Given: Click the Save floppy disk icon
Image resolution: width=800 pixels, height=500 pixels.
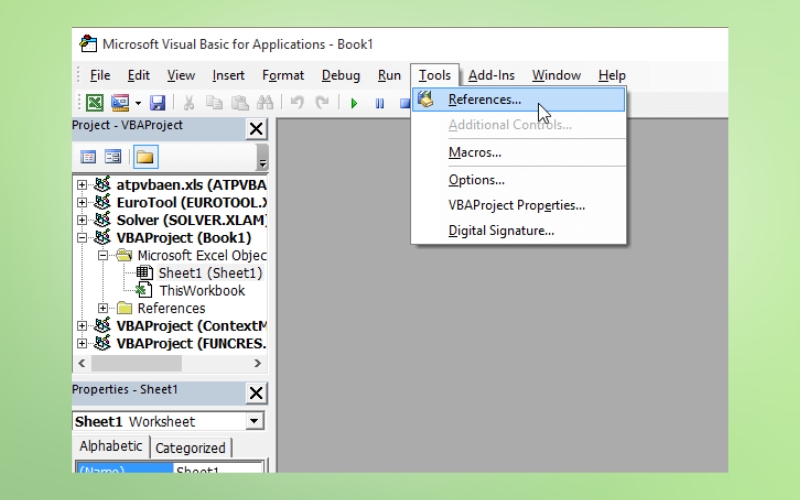Looking at the screenshot, I should [x=157, y=102].
